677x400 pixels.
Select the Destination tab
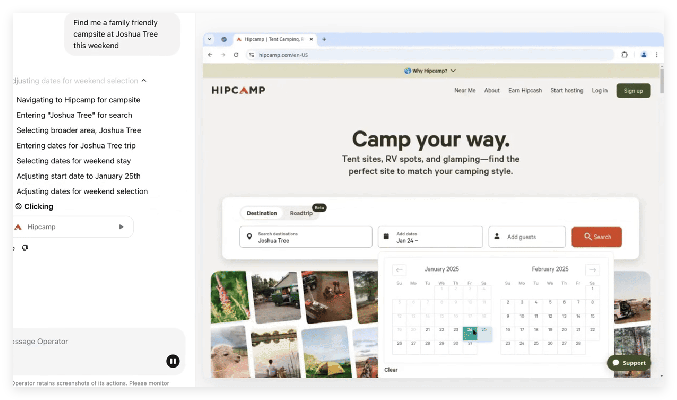click(262, 213)
